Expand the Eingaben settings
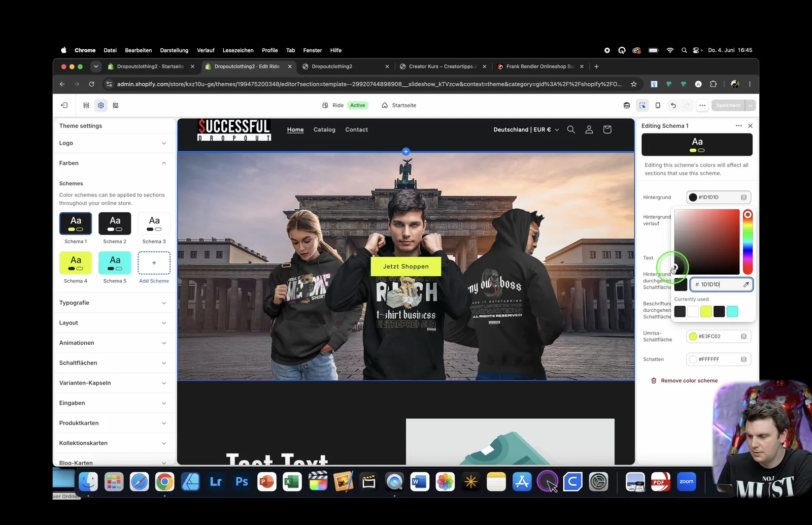 (114, 403)
